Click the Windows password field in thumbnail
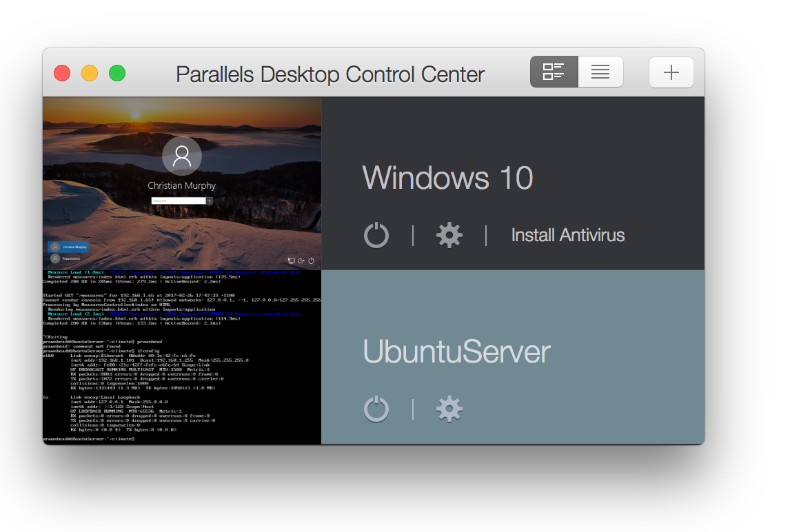 pos(179,201)
